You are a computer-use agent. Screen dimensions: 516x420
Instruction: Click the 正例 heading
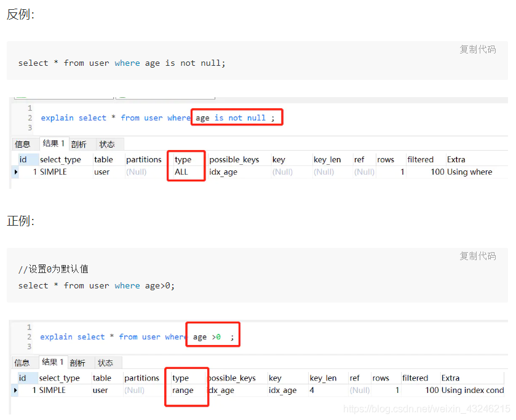pos(20,221)
